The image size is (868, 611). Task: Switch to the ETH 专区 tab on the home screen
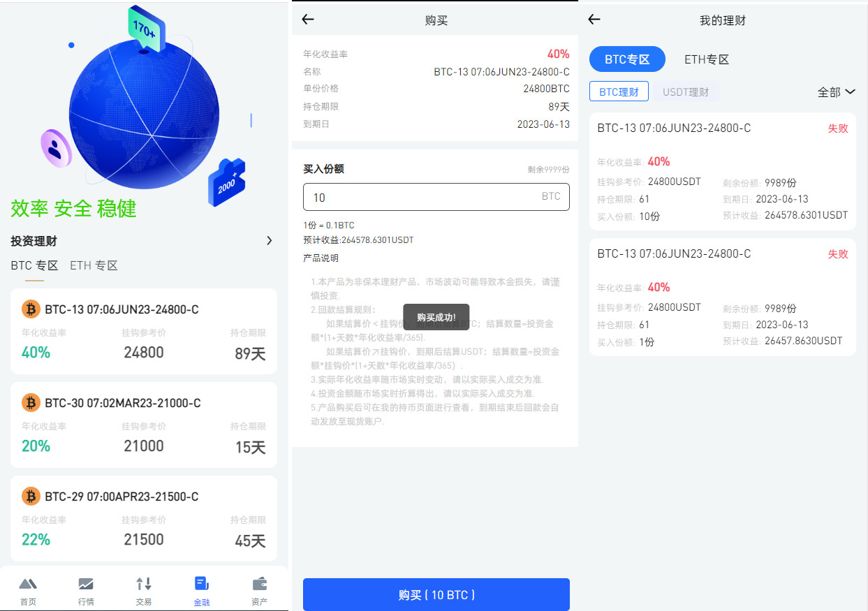coord(94,266)
